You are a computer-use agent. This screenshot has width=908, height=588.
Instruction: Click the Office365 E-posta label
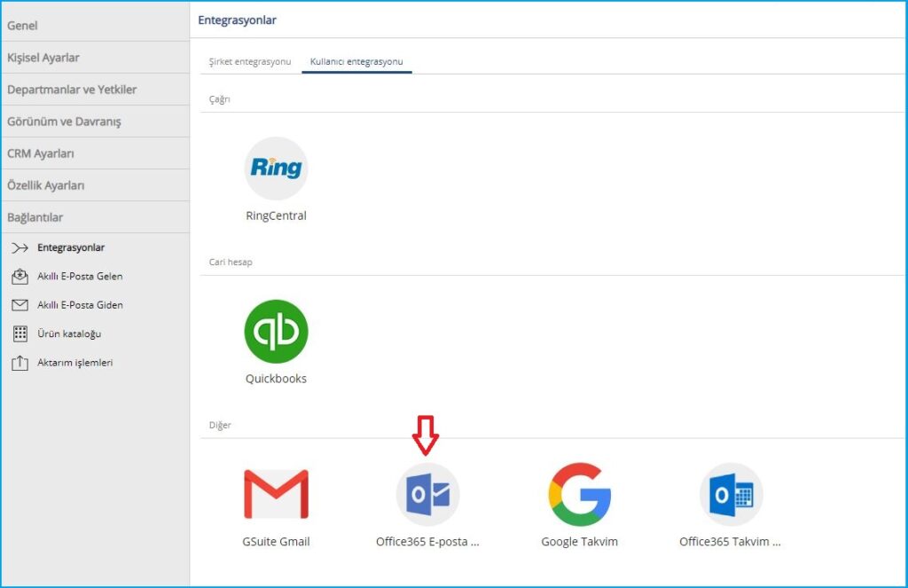click(428, 542)
